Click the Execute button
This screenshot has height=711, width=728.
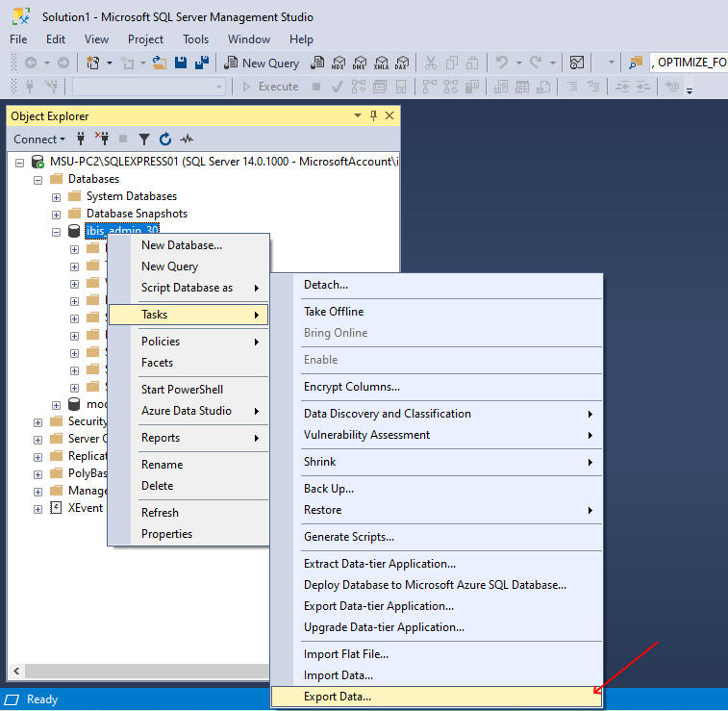(270, 87)
